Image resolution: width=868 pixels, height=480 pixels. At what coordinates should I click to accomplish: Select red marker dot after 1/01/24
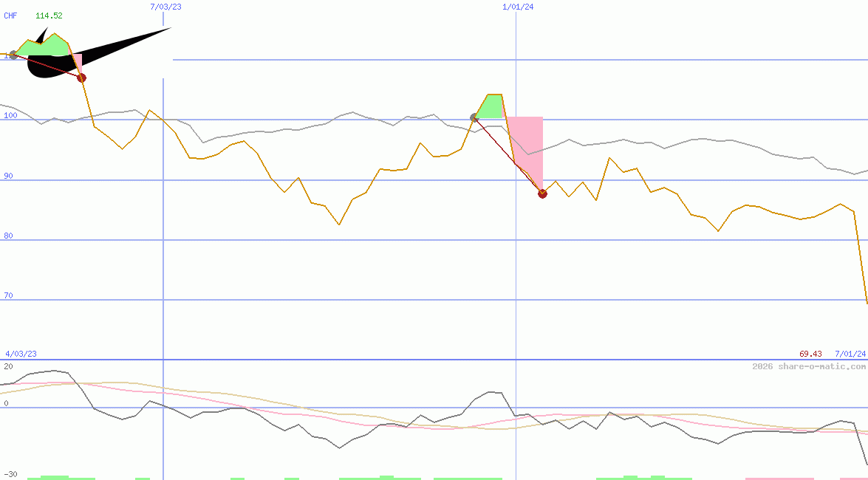point(542,193)
